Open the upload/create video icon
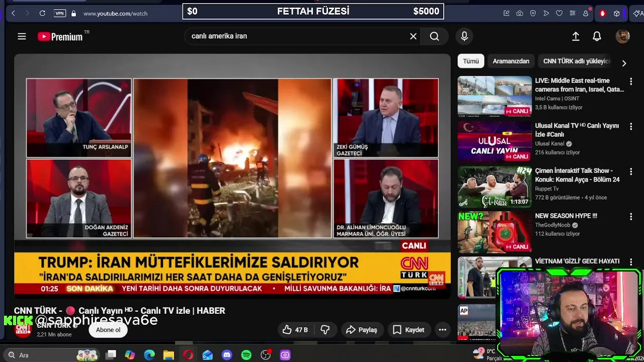This screenshot has width=644, height=362. pyautogui.click(x=576, y=36)
